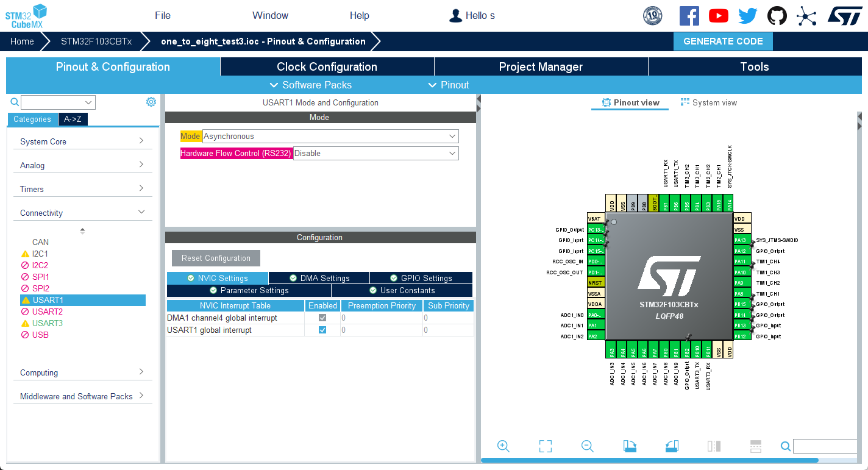The width and height of the screenshot is (868, 470).
Task: Click the STM32 CubeMX logo
Action: (26, 16)
